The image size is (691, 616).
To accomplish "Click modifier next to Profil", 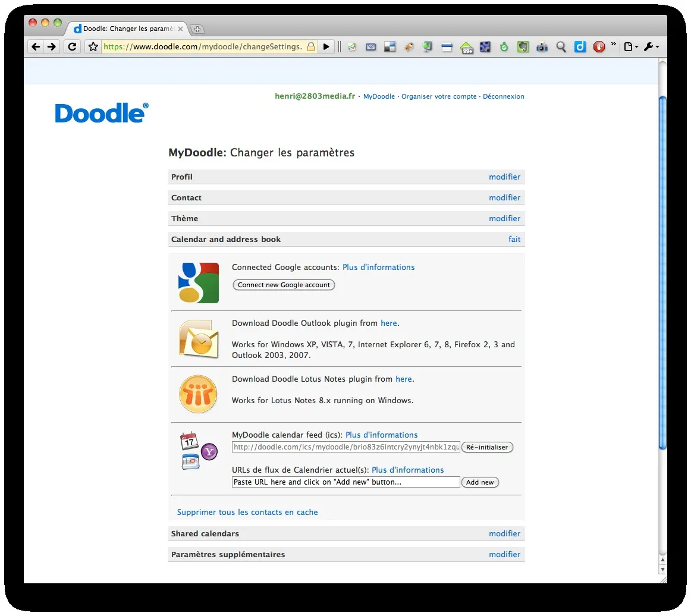I will pos(505,177).
